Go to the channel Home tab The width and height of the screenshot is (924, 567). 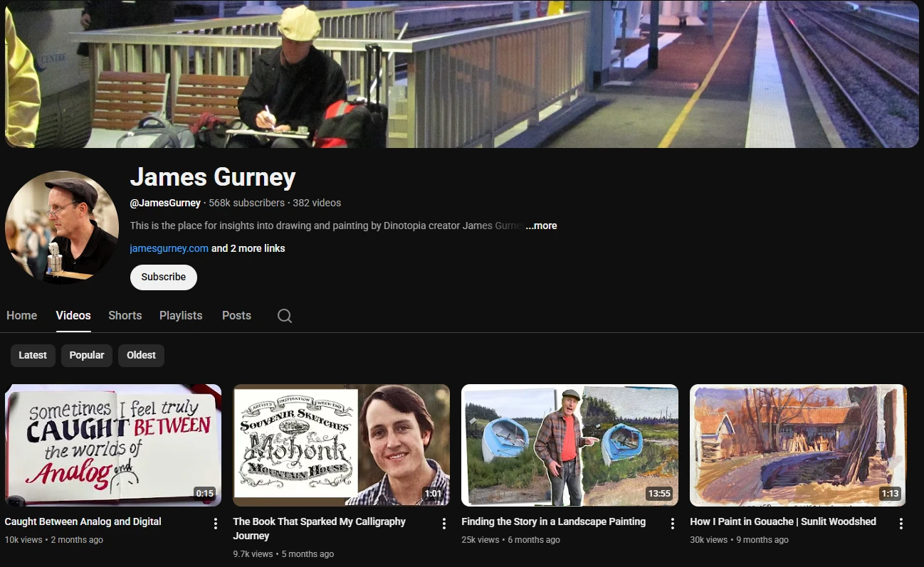(21, 315)
